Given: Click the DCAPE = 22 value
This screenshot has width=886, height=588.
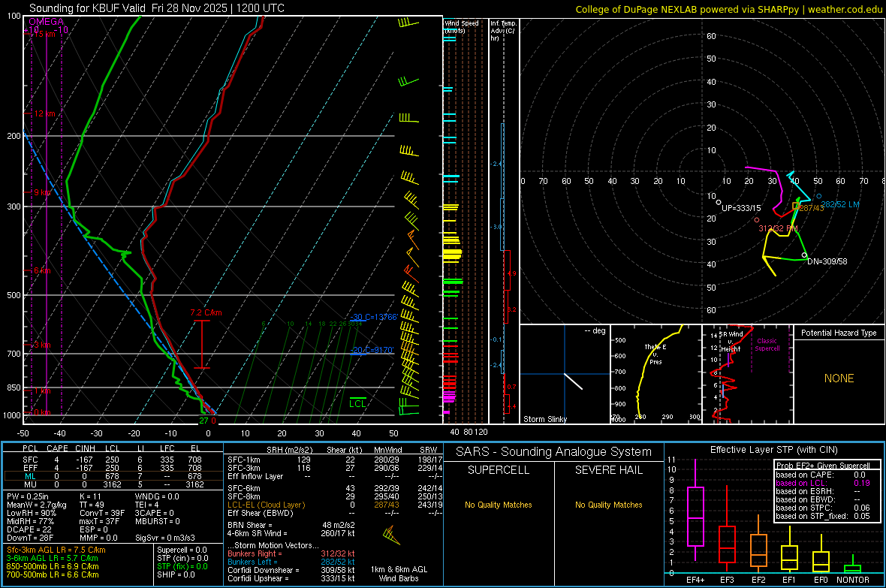Looking at the screenshot, I should point(29,529).
